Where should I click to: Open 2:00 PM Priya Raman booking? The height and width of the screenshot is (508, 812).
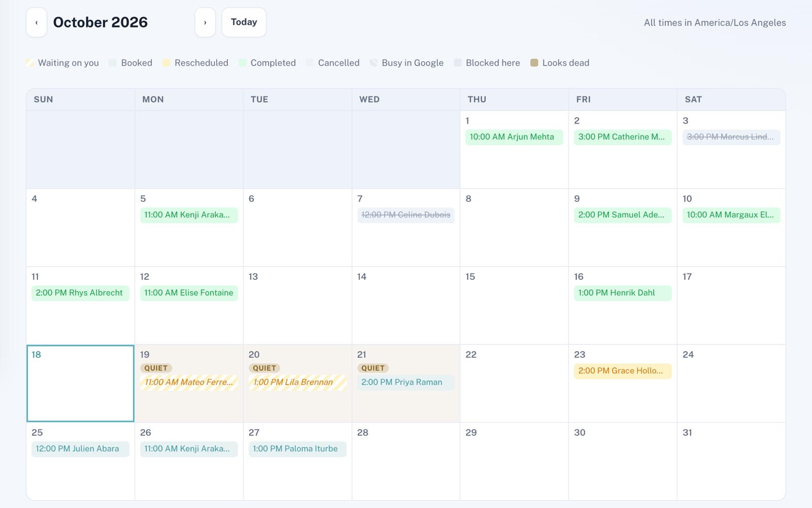406,383
